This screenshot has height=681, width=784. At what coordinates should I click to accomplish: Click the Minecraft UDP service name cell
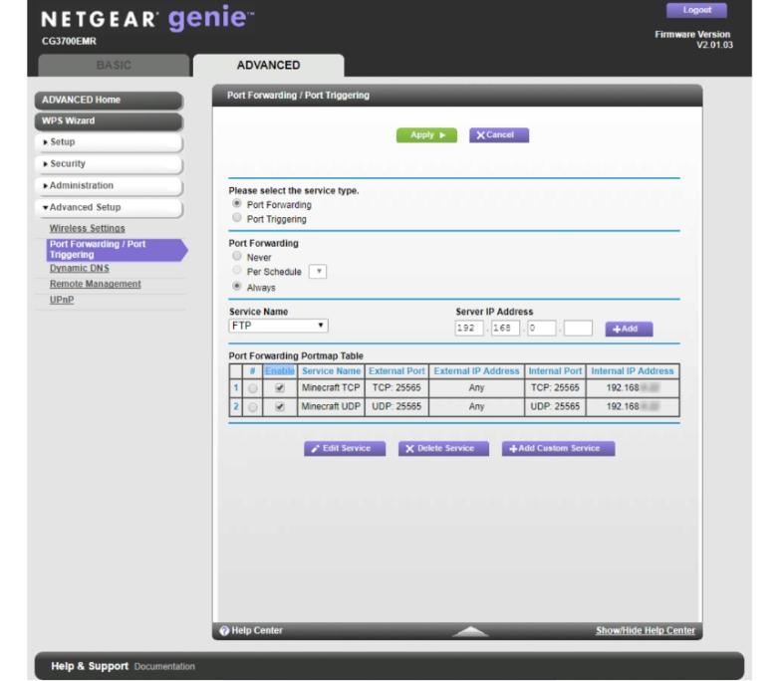[331, 406]
